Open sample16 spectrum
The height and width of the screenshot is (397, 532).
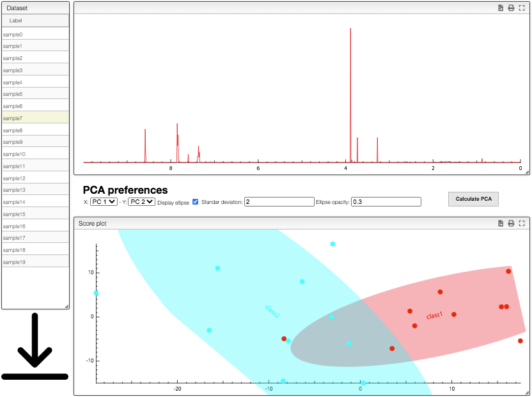click(35, 226)
